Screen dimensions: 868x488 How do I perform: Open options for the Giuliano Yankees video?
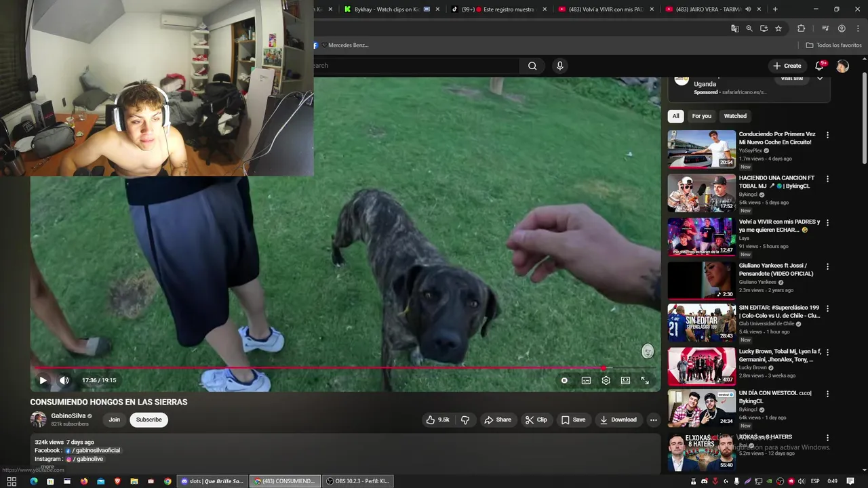(x=827, y=267)
